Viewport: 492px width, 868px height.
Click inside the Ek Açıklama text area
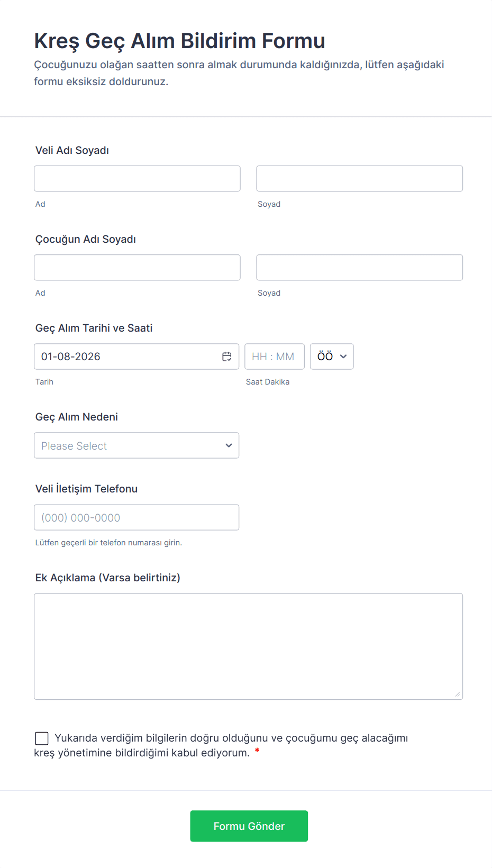[x=248, y=646]
